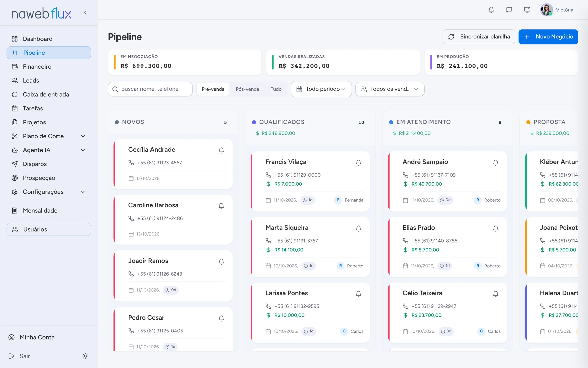Click the orange dot on Proposta column

(528, 122)
